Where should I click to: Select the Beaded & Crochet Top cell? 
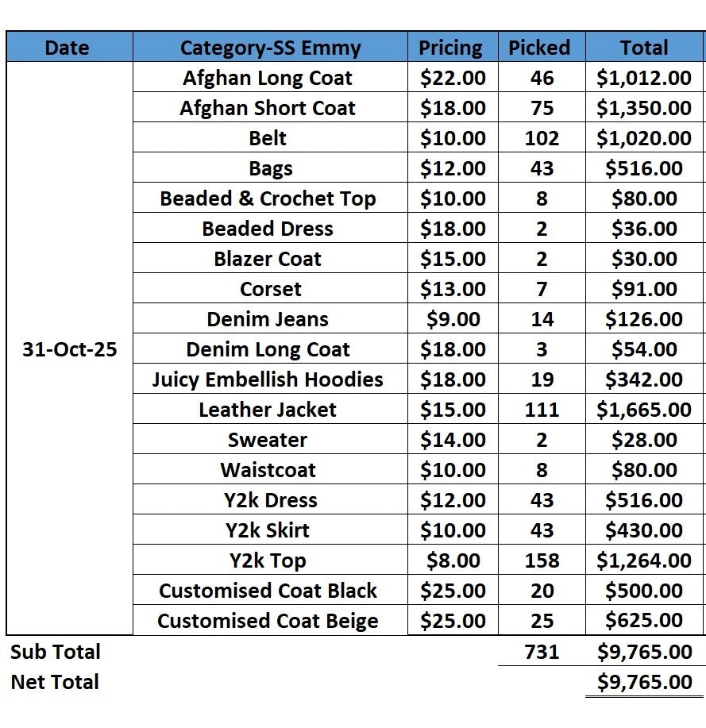tap(270, 198)
